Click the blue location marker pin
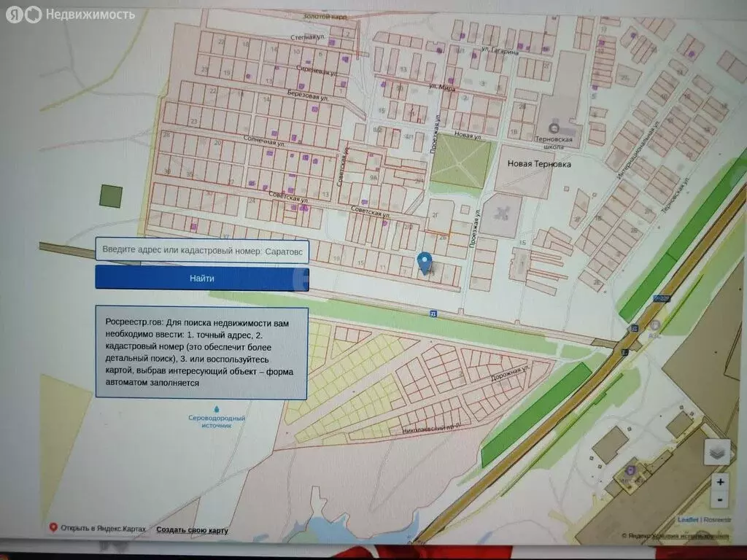The height and width of the screenshot is (560, 747). 424,262
